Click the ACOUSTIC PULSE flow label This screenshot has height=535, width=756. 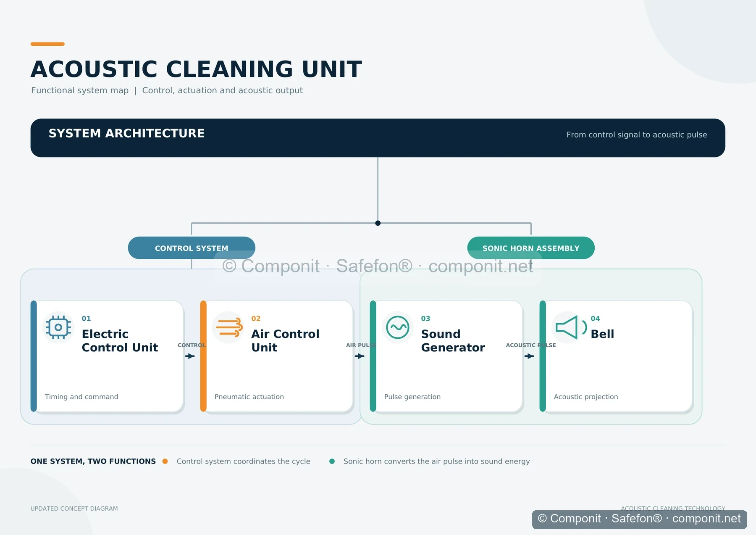531,345
